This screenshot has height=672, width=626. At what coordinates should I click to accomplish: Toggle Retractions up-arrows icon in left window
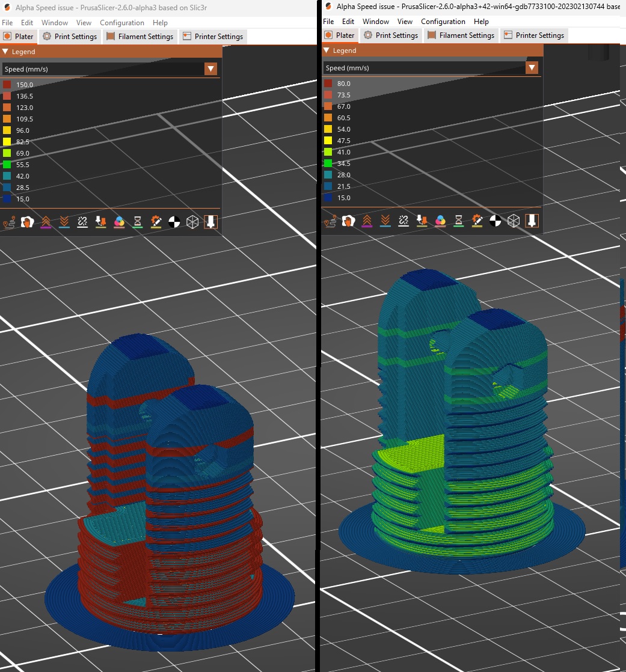pos(46,222)
